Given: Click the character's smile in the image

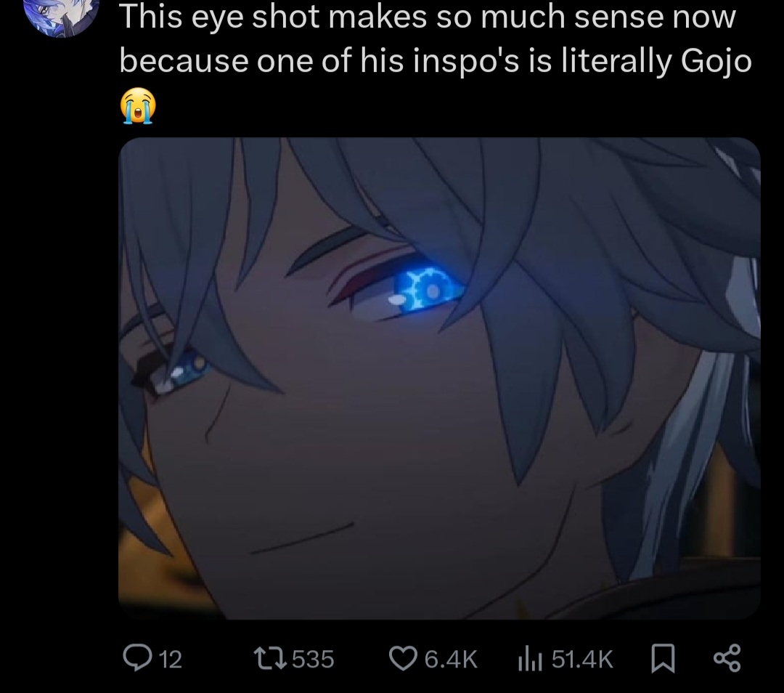Looking at the screenshot, I should click(x=302, y=538).
